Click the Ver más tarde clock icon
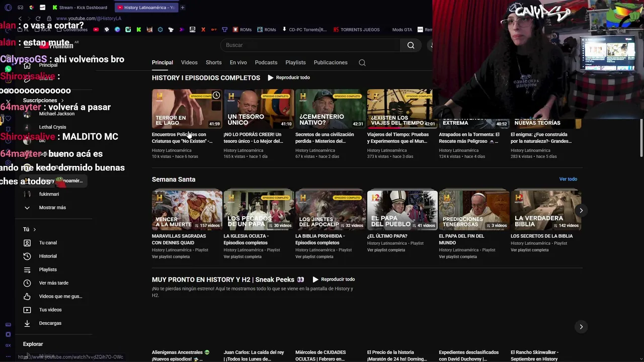The height and width of the screenshot is (362, 644). [x=27, y=283]
